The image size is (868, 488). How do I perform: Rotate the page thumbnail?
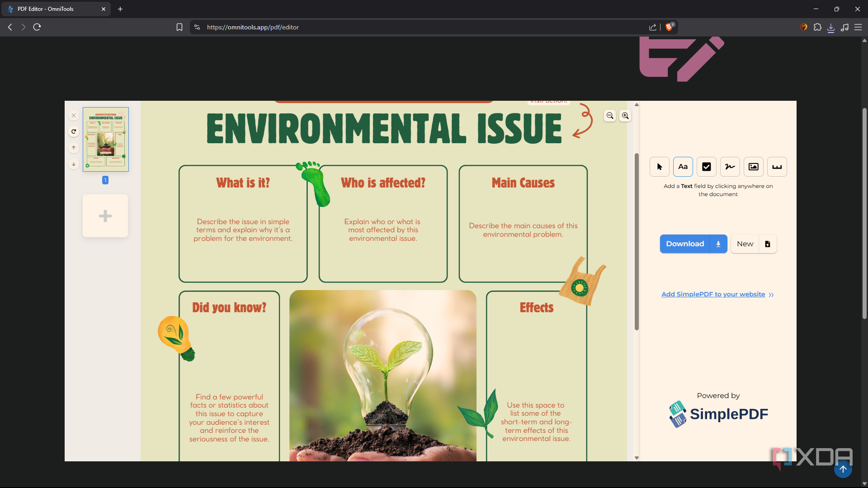[74, 131]
